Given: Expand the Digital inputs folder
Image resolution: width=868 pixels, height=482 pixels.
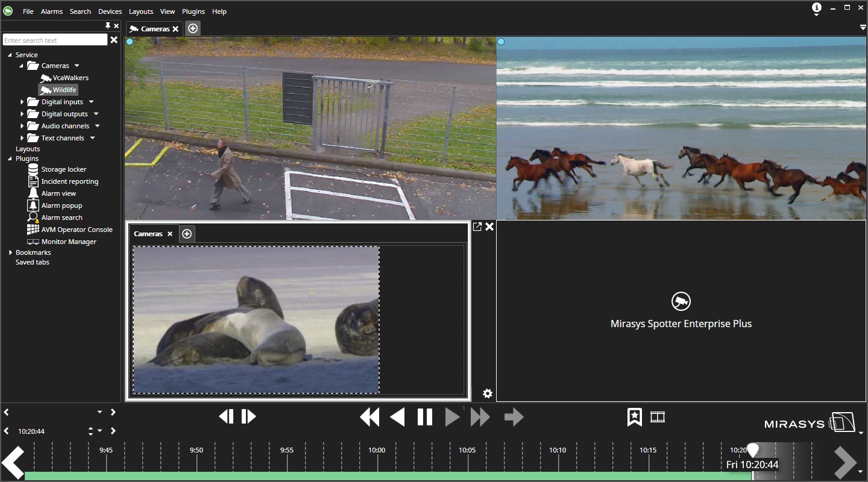Looking at the screenshot, I should 22,102.
